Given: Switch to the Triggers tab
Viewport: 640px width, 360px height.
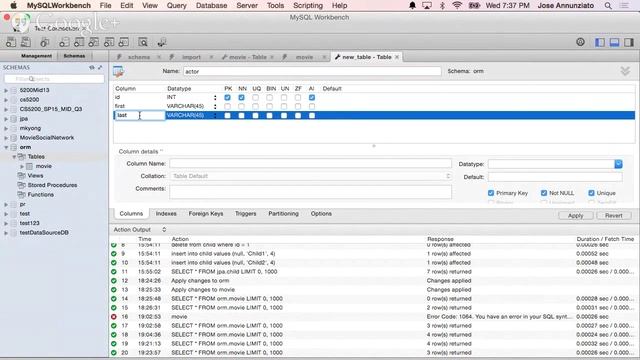Looking at the screenshot, I should 245,214.
